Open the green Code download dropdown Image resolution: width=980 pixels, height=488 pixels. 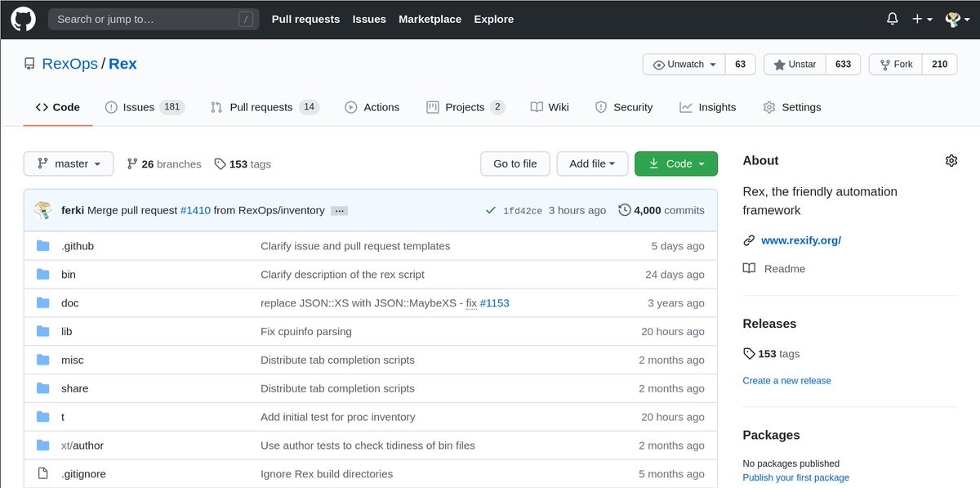[x=676, y=163]
